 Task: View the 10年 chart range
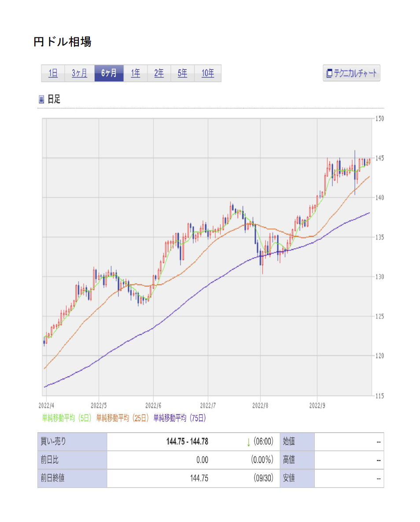click(x=207, y=73)
